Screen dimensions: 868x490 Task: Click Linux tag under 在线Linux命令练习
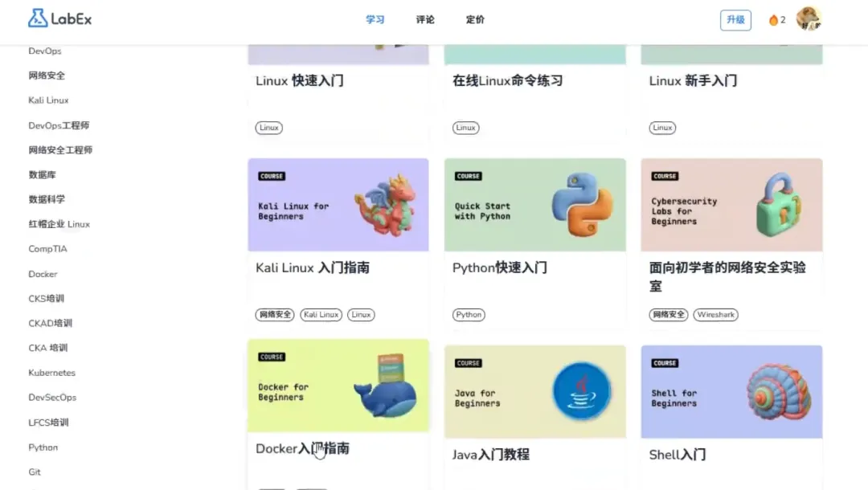(465, 128)
